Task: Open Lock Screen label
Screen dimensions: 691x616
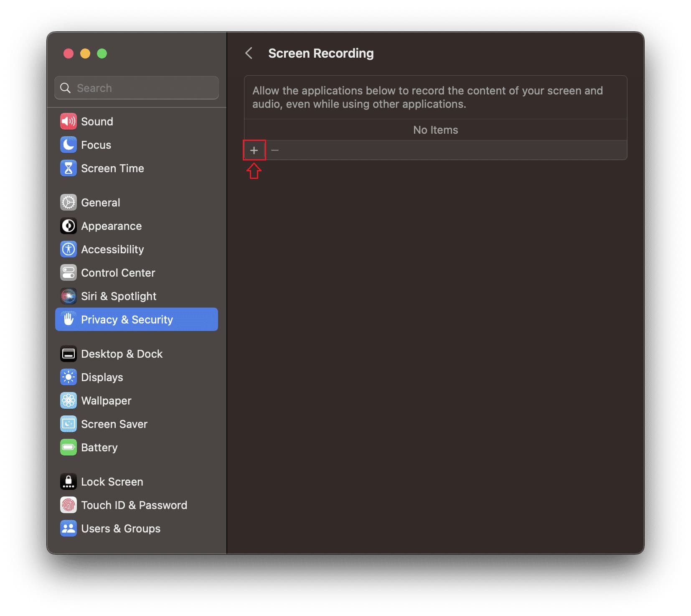Action: (112, 482)
